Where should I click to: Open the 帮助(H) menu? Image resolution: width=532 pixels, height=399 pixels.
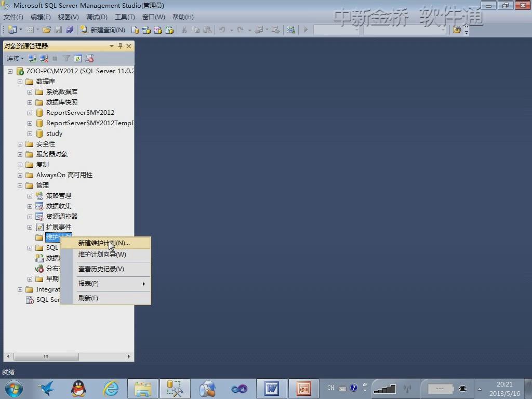click(183, 17)
